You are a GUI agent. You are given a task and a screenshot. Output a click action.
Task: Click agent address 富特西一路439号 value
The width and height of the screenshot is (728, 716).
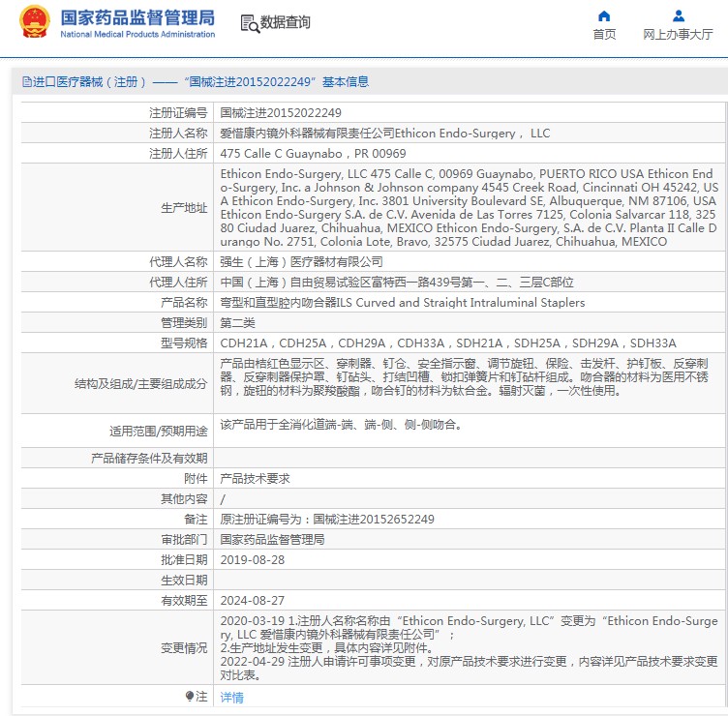pyautogui.click(x=397, y=283)
